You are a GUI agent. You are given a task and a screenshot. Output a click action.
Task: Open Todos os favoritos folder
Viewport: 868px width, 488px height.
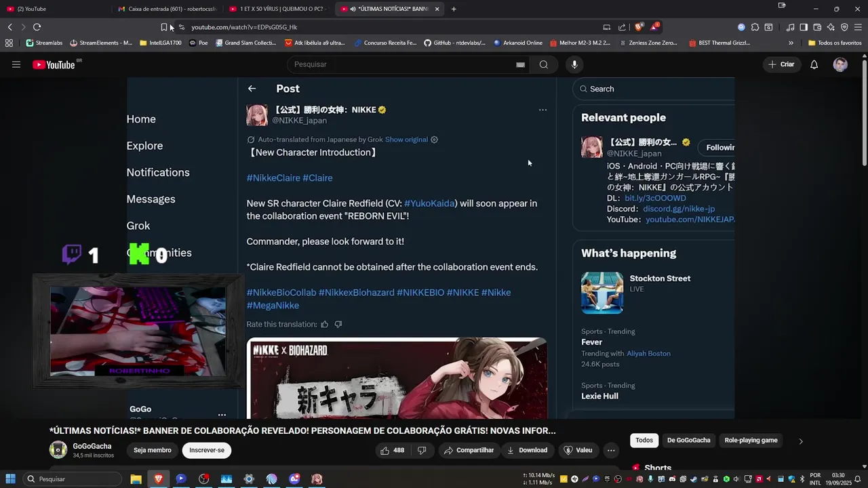point(834,43)
